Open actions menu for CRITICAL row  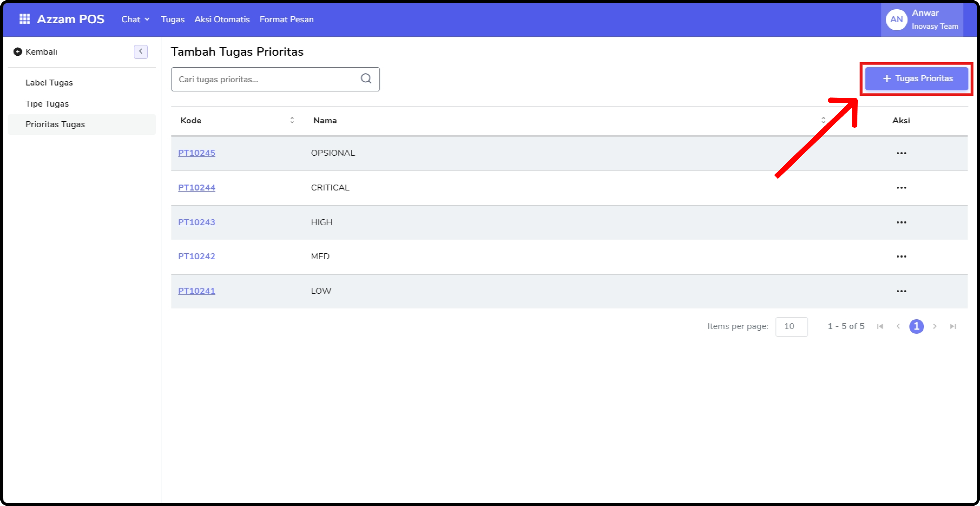coord(901,188)
